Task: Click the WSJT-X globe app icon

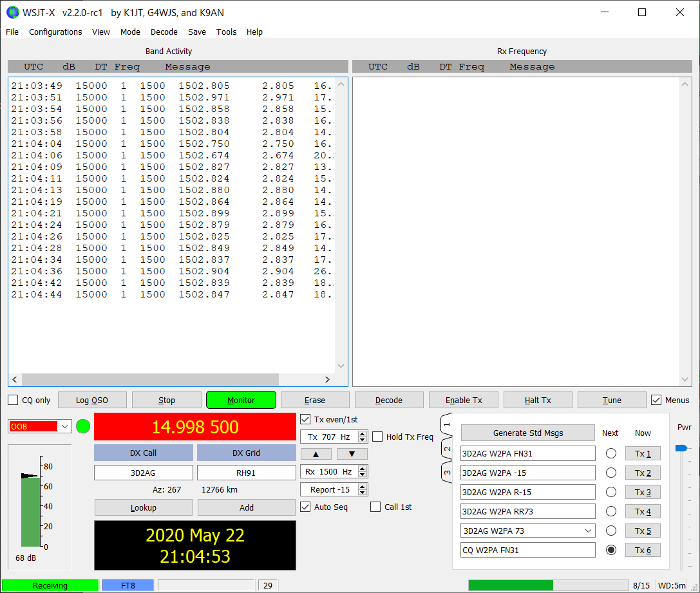Action: point(12,12)
